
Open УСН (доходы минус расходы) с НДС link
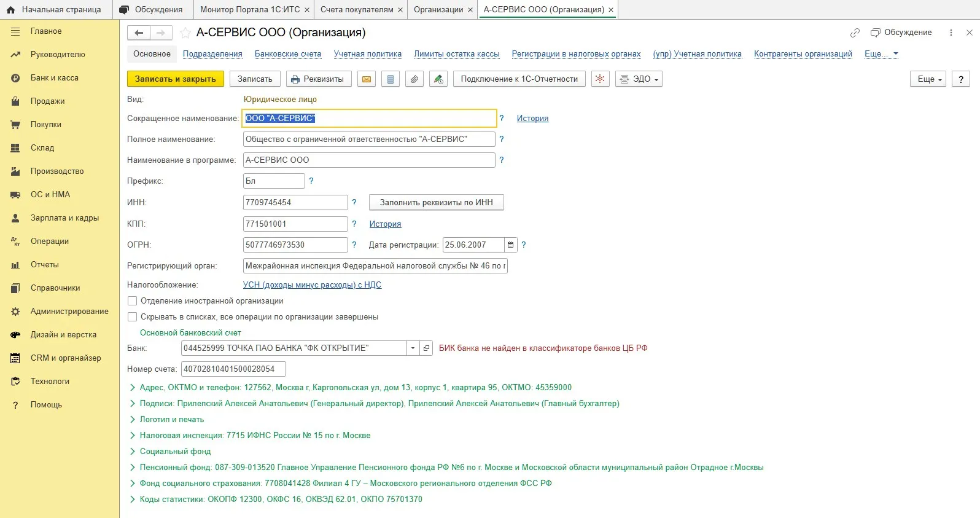(x=312, y=285)
